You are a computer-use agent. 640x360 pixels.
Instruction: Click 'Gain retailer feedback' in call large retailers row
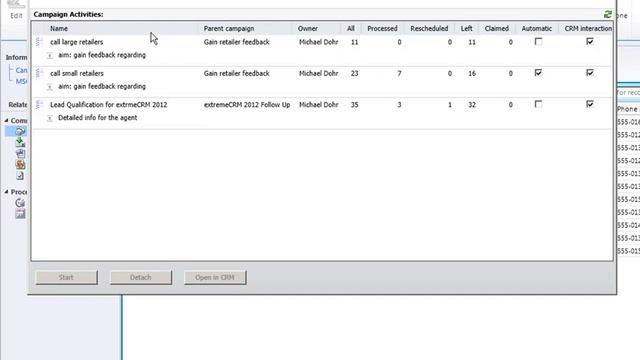point(237,42)
